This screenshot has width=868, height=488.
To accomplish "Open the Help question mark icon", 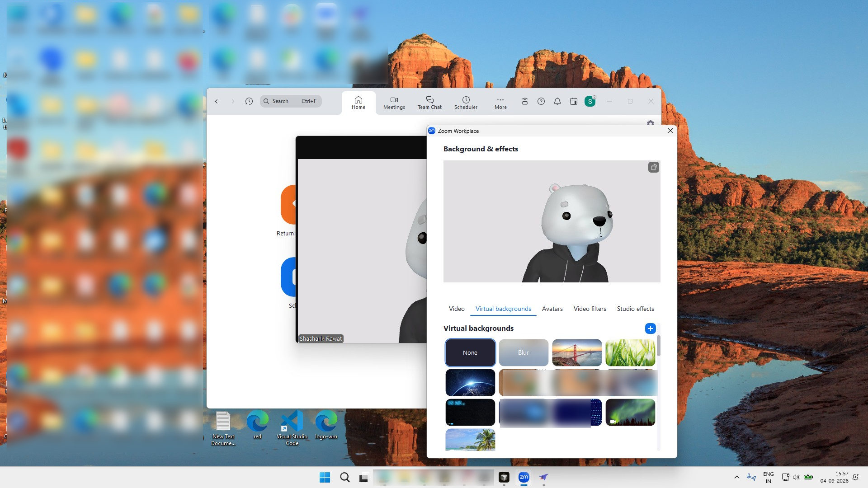I will 541,101.
